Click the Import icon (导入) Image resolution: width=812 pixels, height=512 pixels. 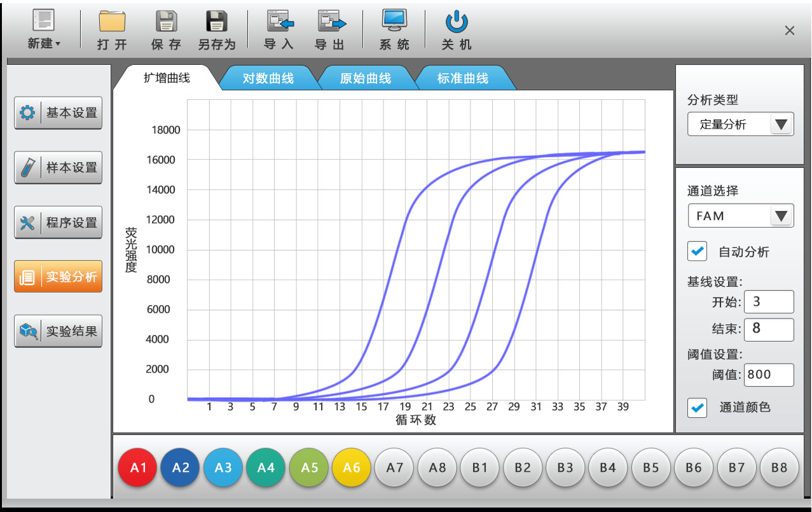(x=279, y=23)
